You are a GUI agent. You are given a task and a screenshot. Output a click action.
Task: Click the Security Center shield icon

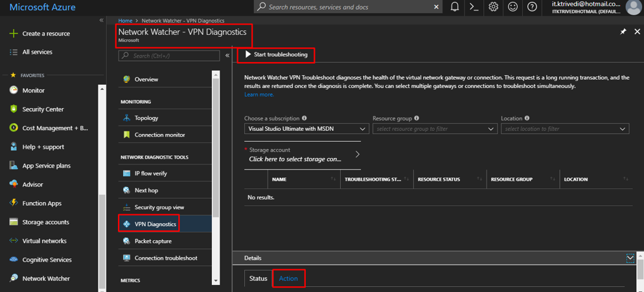click(x=14, y=109)
